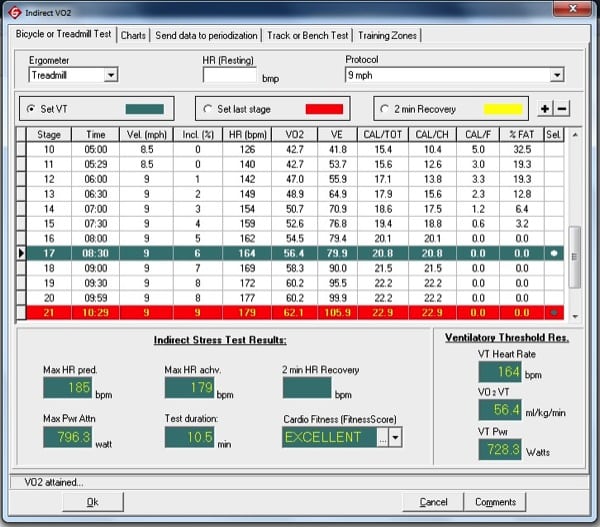Click the Vel. (mph) column header
This screenshot has width=600, height=527.
[x=147, y=135]
